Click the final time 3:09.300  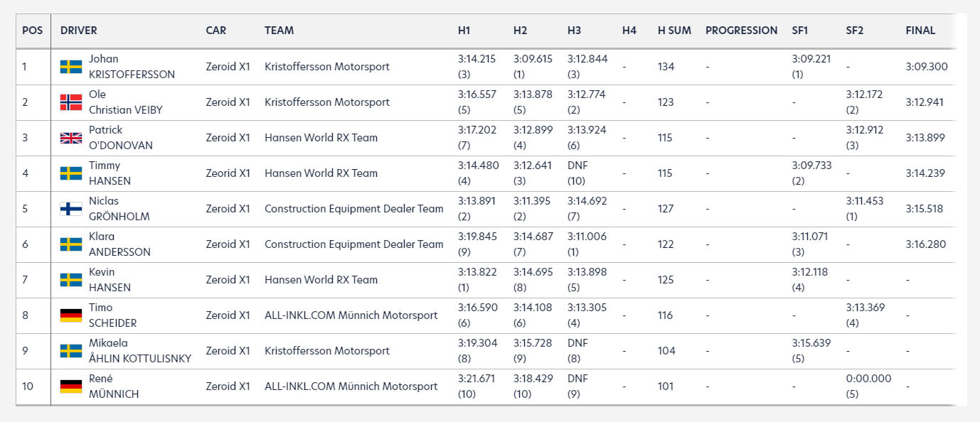[x=927, y=67]
